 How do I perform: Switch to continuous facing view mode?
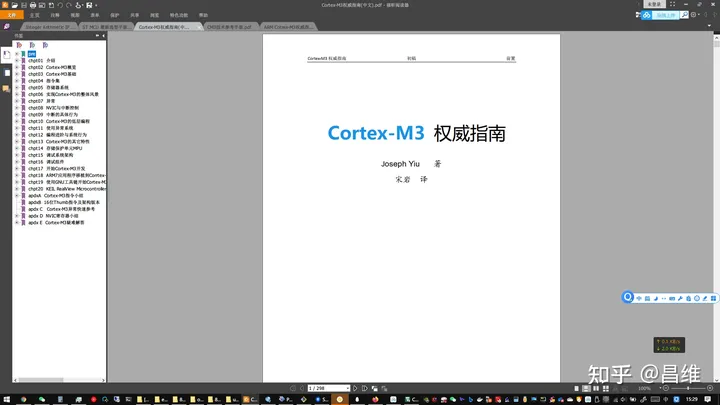click(x=606, y=388)
